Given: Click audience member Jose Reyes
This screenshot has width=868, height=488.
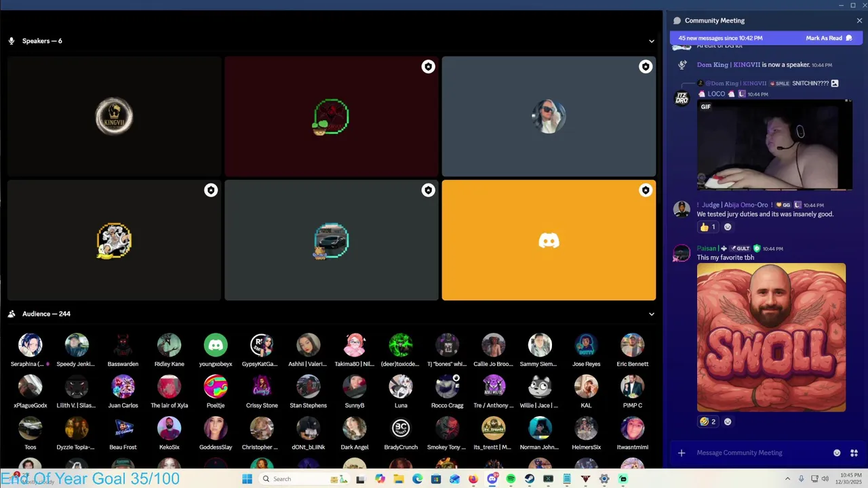Looking at the screenshot, I should point(586,350).
